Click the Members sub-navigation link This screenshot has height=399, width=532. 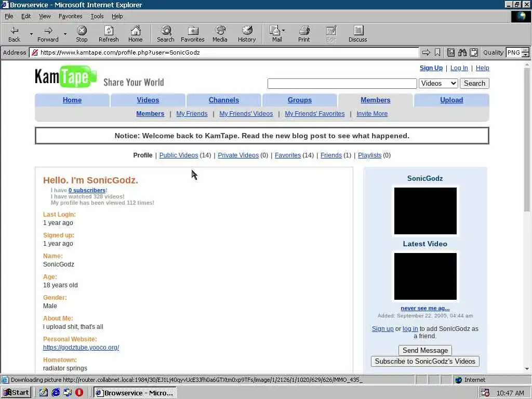pyautogui.click(x=150, y=114)
